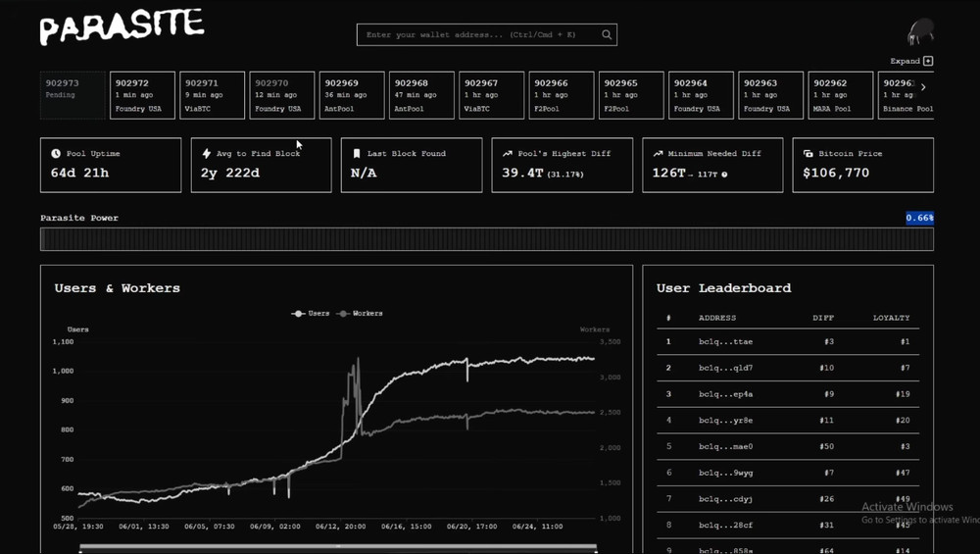Click the #19 loyalty value for bc1q...ep4a
This screenshot has width=980, height=554.
[903, 394]
